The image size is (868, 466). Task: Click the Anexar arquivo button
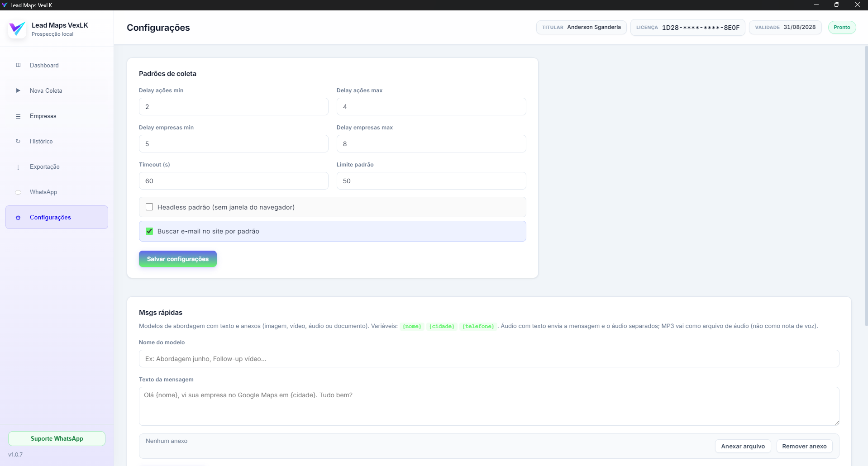pyautogui.click(x=743, y=446)
